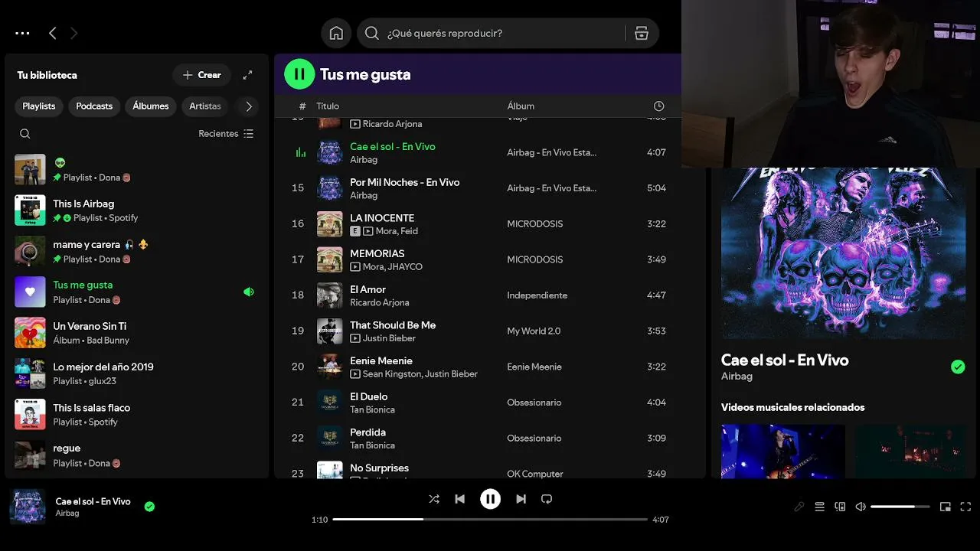The width and height of the screenshot is (980, 551).
Task: Skip to the previous track
Action: (x=459, y=499)
